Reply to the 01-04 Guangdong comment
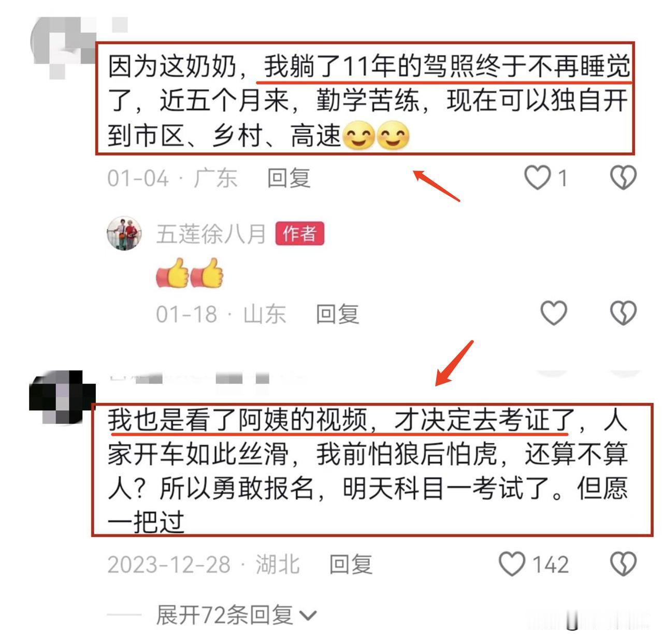The image size is (663, 644). [x=289, y=178]
